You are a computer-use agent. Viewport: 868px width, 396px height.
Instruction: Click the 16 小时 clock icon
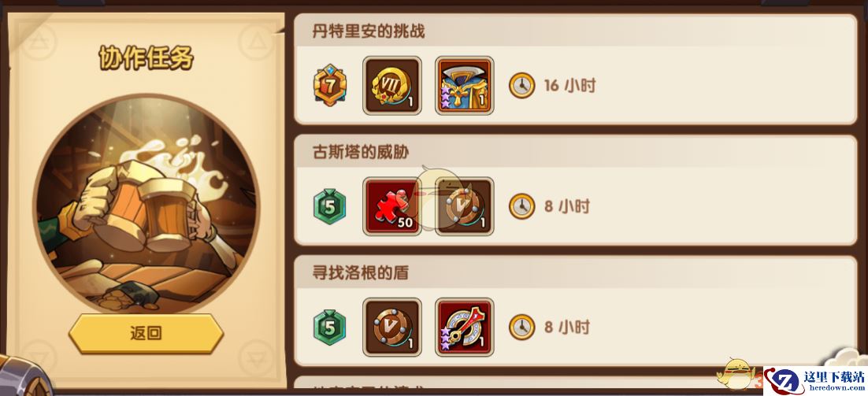point(521,86)
